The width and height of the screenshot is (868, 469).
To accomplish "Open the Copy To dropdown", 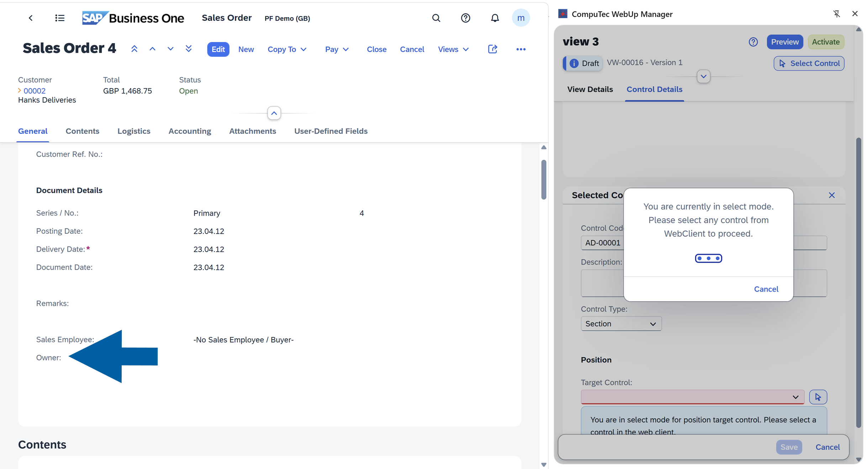I will coord(287,49).
